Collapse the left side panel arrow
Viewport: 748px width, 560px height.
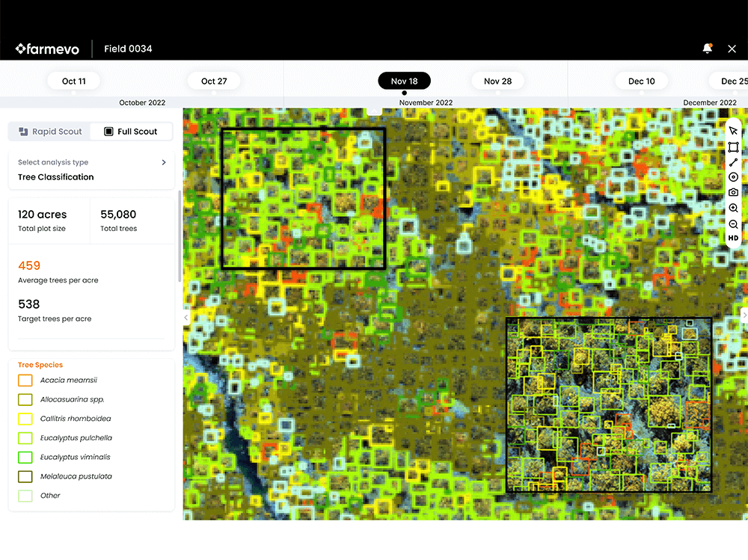point(186,317)
